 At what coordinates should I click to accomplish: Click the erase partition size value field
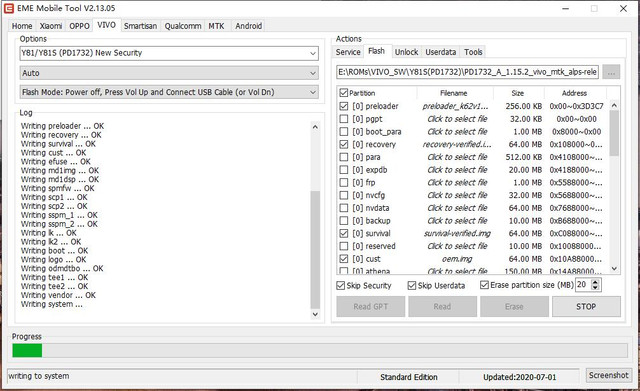583,285
